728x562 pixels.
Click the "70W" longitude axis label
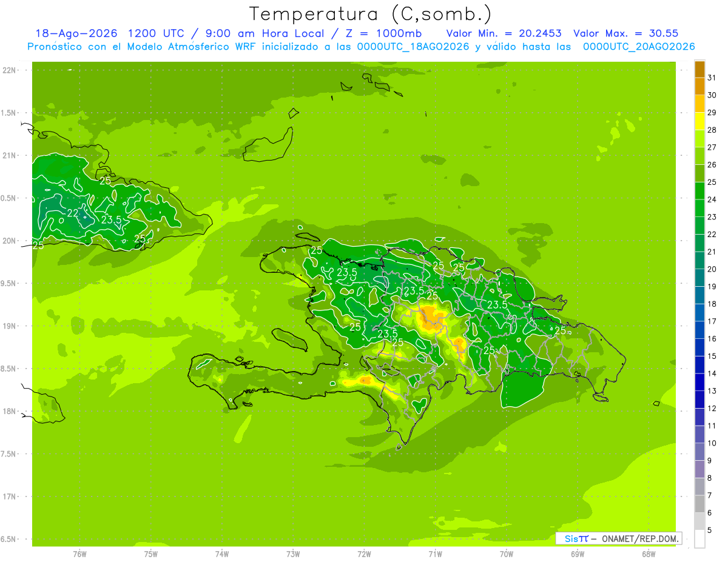pos(507,555)
